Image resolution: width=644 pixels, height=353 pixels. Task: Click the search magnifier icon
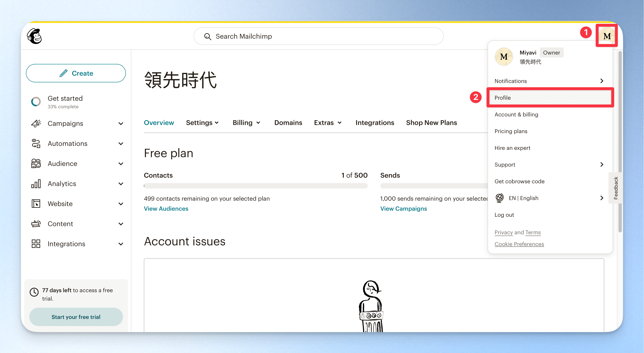(207, 37)
